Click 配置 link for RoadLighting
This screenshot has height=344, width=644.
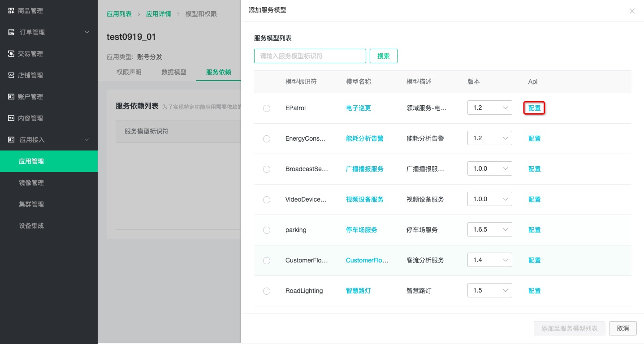tap(535, 291)
